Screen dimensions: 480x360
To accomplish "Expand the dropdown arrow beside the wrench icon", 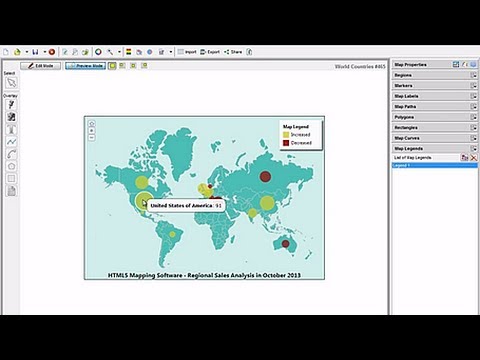I will tap(119, 52).
